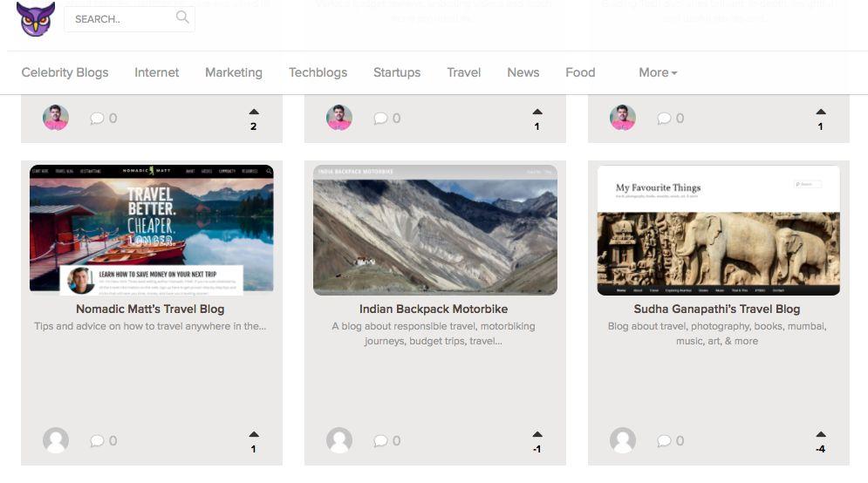
Task: Open comments on Nomadic Matt's Travel Blog
Action: click(104, 441)
